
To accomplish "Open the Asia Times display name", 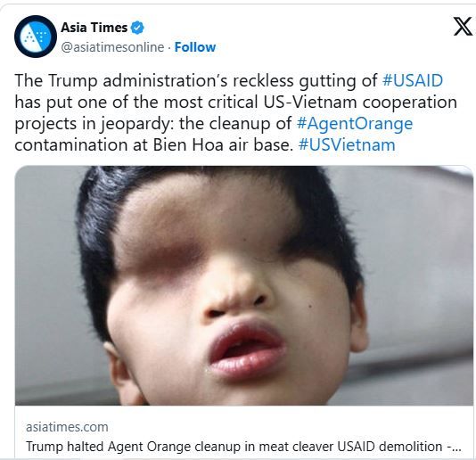I will 94,28.
